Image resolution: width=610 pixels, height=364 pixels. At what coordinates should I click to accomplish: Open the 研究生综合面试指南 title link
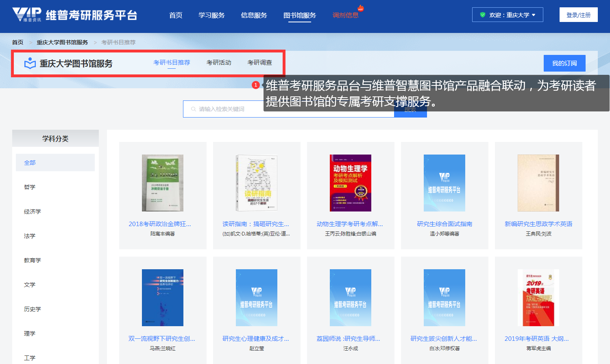444,224
